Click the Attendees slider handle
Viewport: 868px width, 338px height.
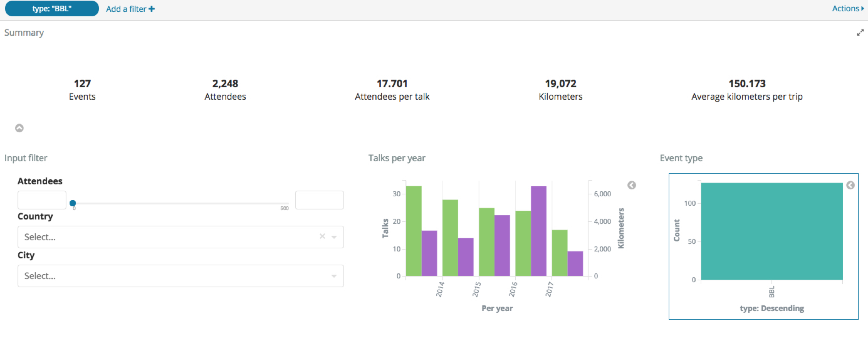[73, 203]
